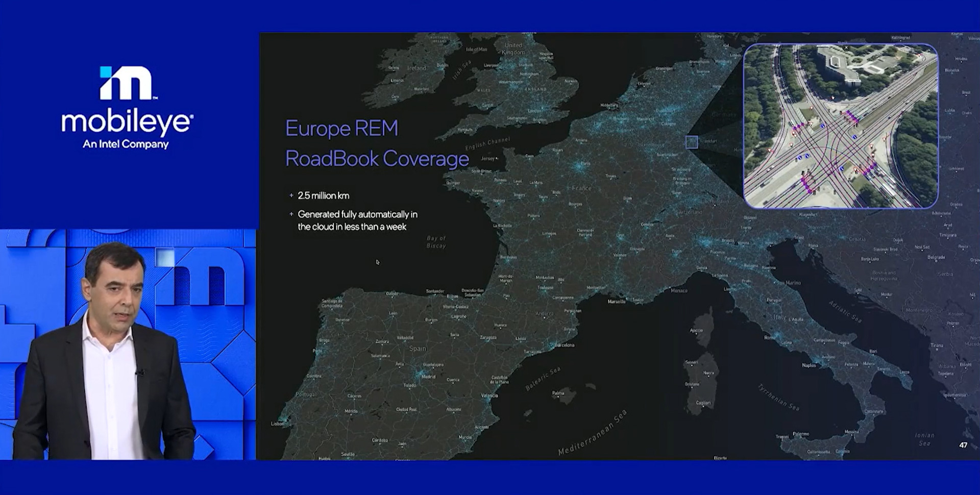Click the "Naples" city label
Viewport: 980px width, 495px height.
point(809,365)
